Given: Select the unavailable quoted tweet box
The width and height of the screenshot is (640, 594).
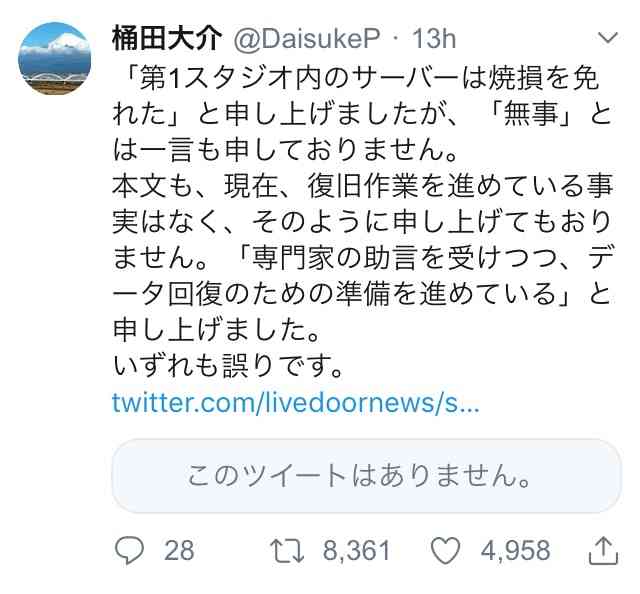Looking at the screenshot, I should pyautogui.click(x=367, y=476).
